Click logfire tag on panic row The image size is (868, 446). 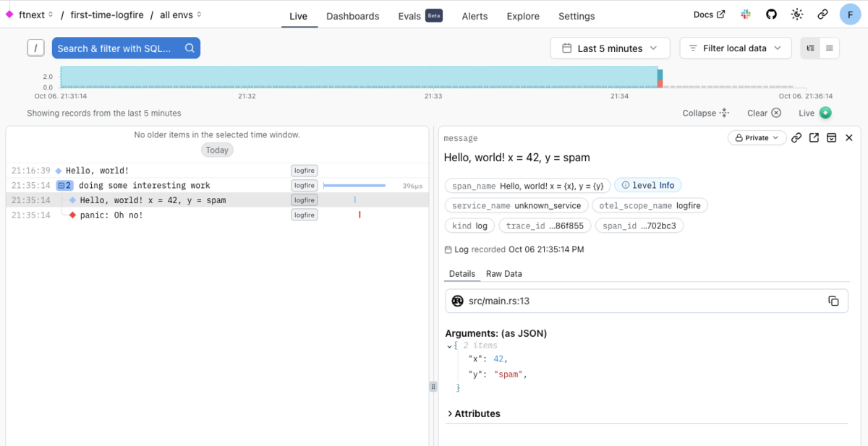click(305, 215)
